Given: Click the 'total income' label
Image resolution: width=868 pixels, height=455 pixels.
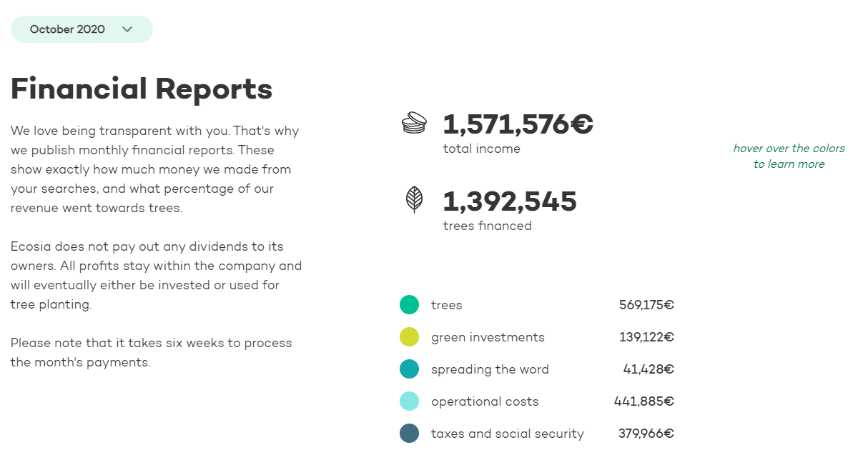Looking at the screenshot, I should 482,149.
